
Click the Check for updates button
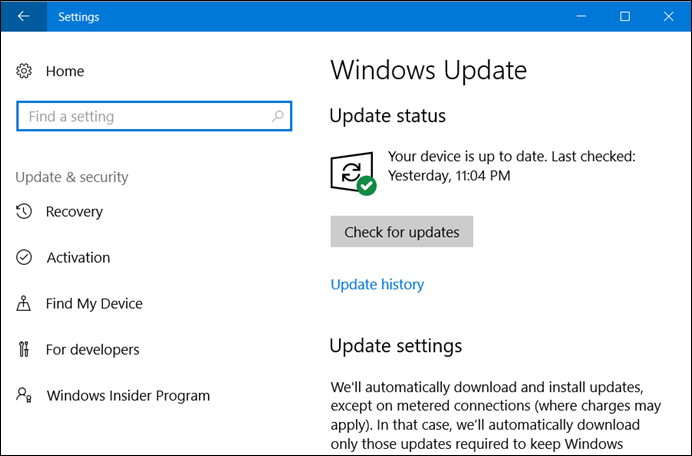[x=402, y=231]
